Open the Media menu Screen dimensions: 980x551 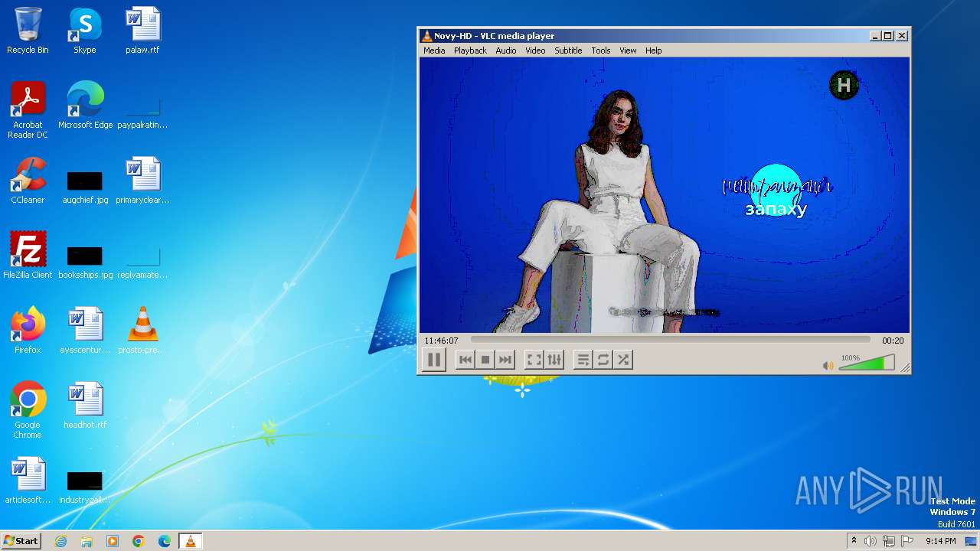point(434,51)
